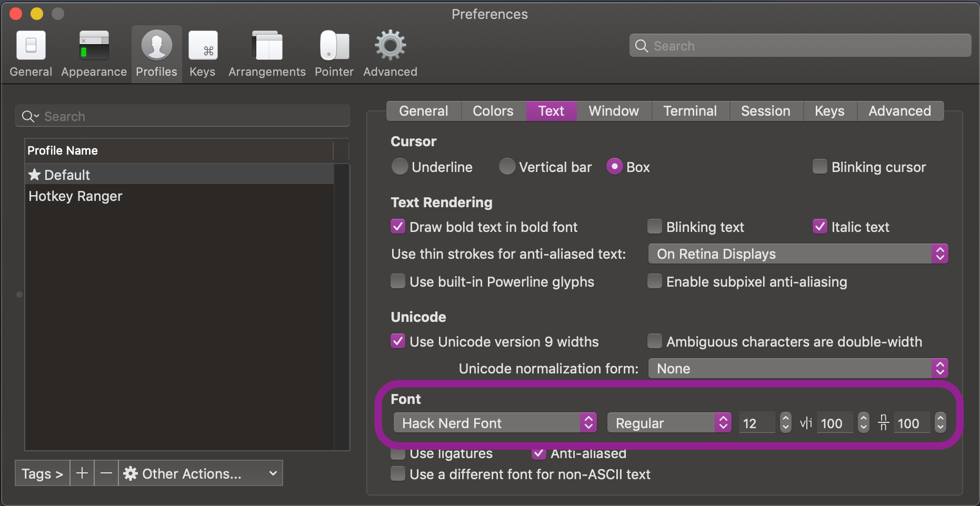Select the Vertical bar cursor option
This screenshot has width=980, height=506.
[x=507, y=167]
